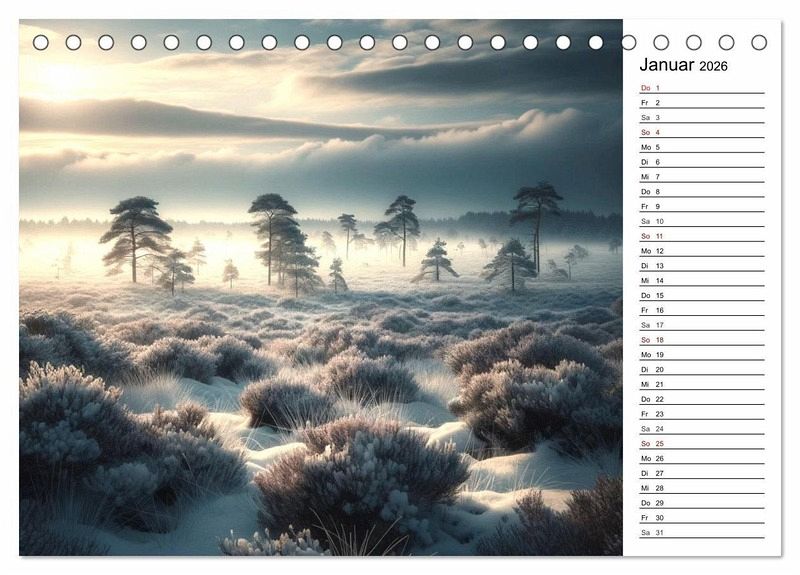The height and width of the screenshot is (575, 800).
Task: Click the Mi 7 calendar entry line
Action: 700,177
